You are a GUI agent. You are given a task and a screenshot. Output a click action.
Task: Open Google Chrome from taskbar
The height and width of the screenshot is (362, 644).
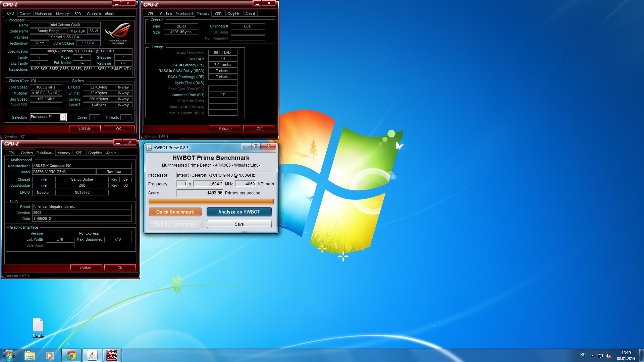(x=71, y=355)
